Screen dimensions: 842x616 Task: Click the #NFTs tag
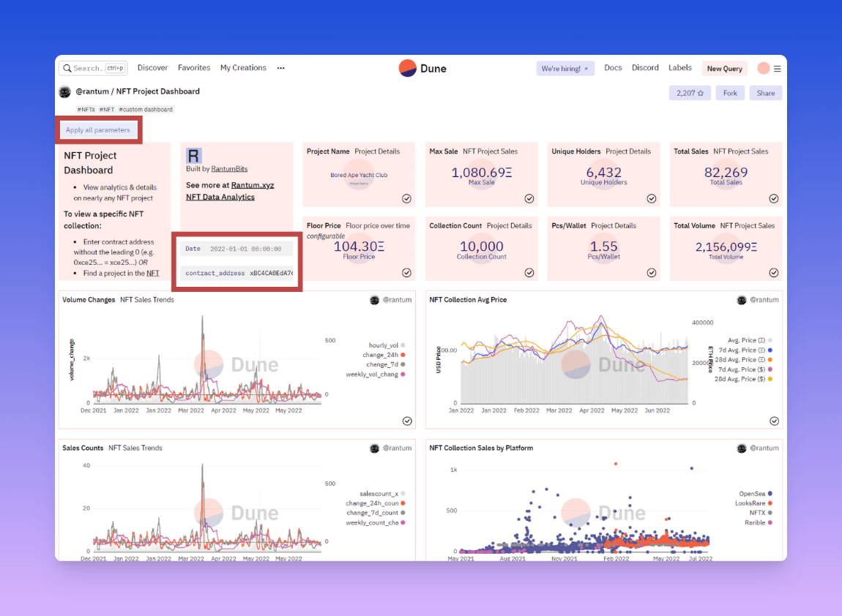coord(86,110)
